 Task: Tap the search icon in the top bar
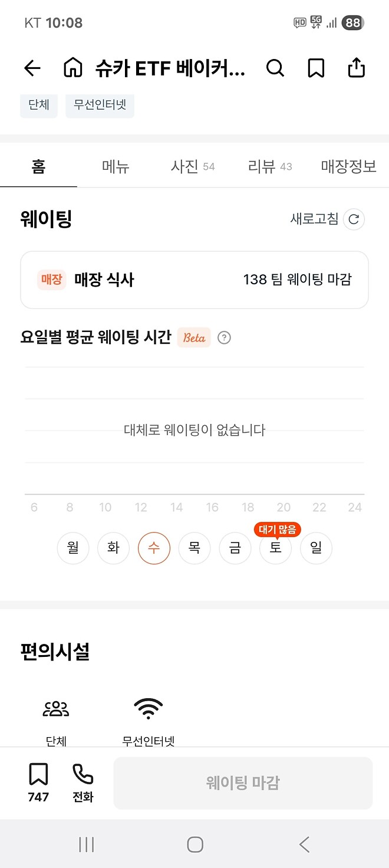pyautogui.click(x=275, y=68)
